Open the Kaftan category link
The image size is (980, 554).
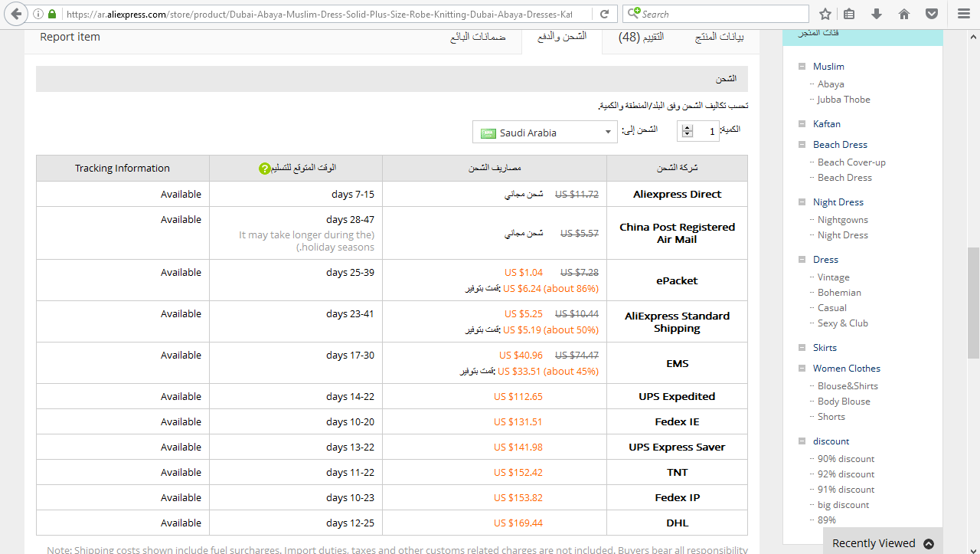pyautogui.click(x=827, y=124)
